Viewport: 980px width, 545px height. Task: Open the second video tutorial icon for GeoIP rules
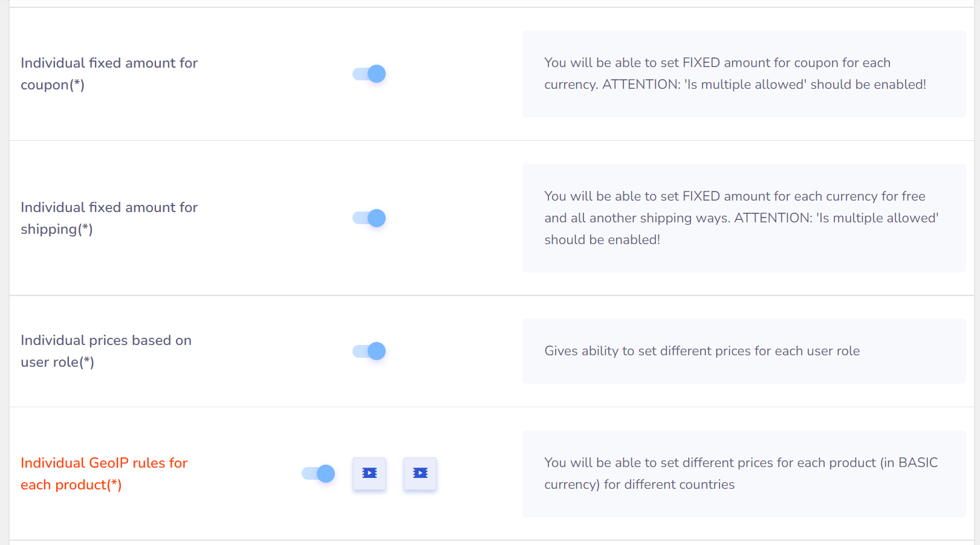[x=420, y=473]
